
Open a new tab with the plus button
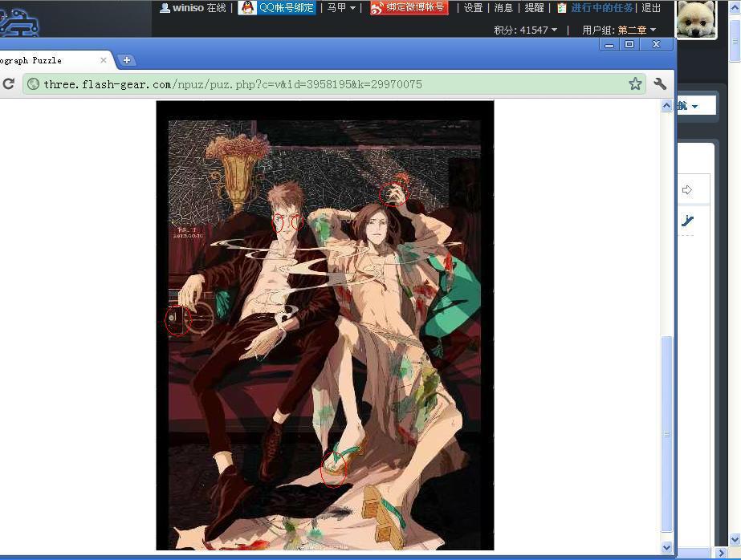point(127,60)
